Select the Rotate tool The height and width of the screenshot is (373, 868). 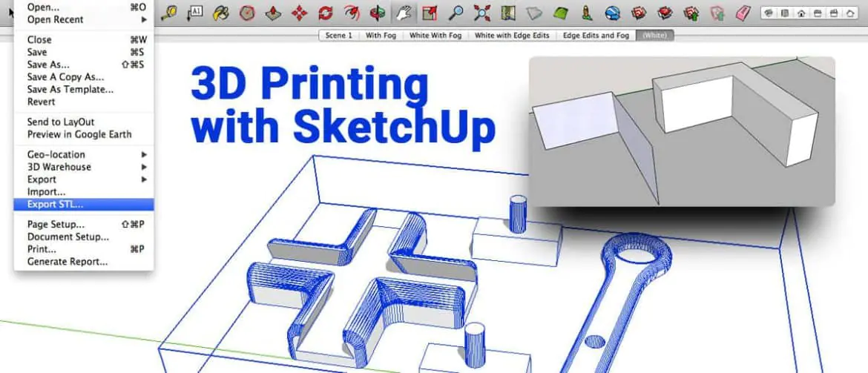click(325, 12)
